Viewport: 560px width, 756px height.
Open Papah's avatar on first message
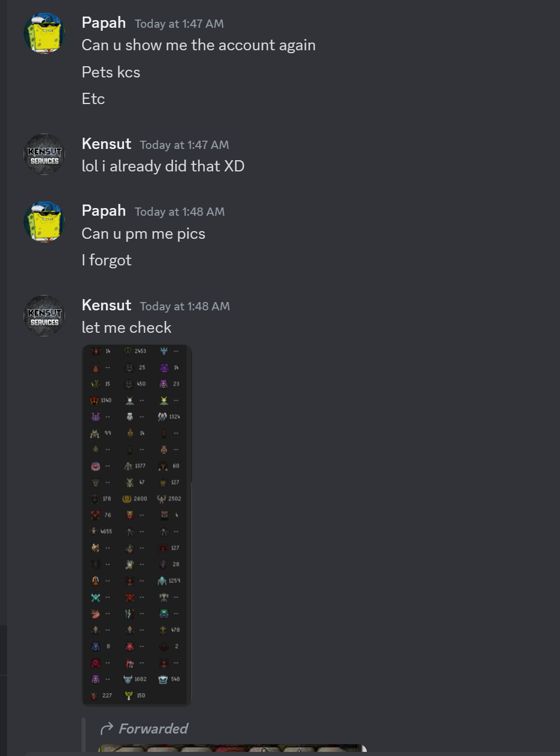pos(44,33)
